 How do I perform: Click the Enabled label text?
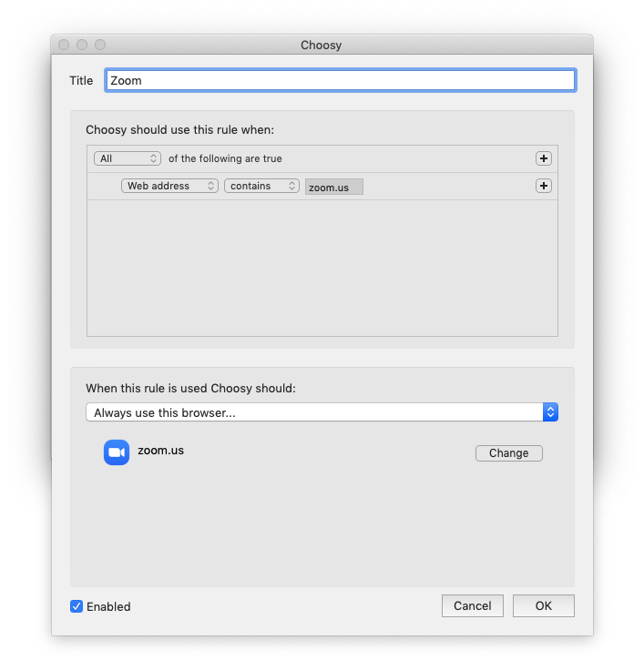(108, 606)
